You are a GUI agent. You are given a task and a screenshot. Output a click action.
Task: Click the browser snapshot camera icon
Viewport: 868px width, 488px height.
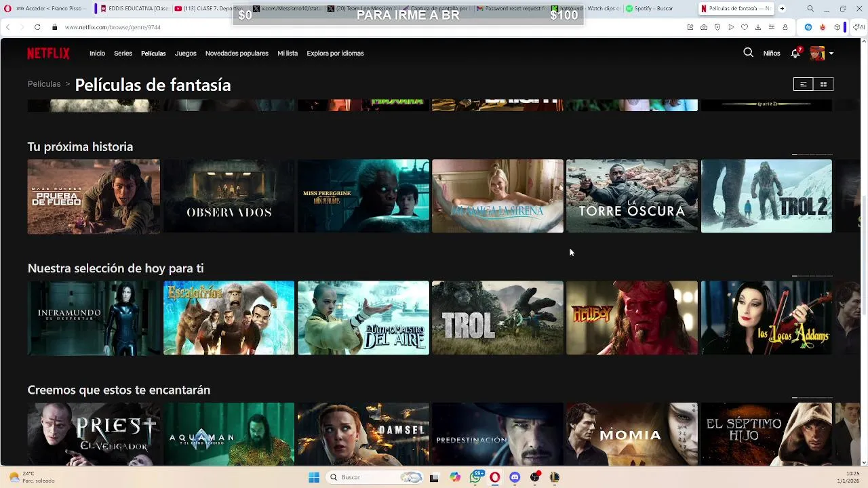704,27
